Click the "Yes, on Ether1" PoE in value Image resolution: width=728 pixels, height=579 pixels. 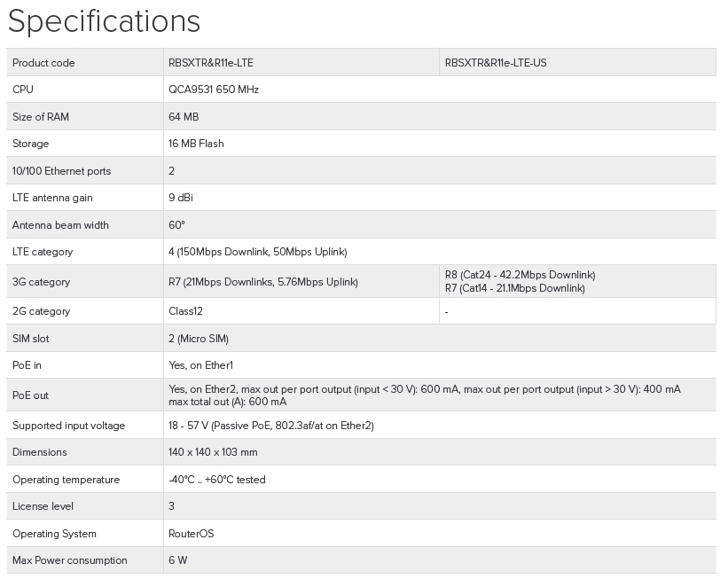click(x=200, y=365)
